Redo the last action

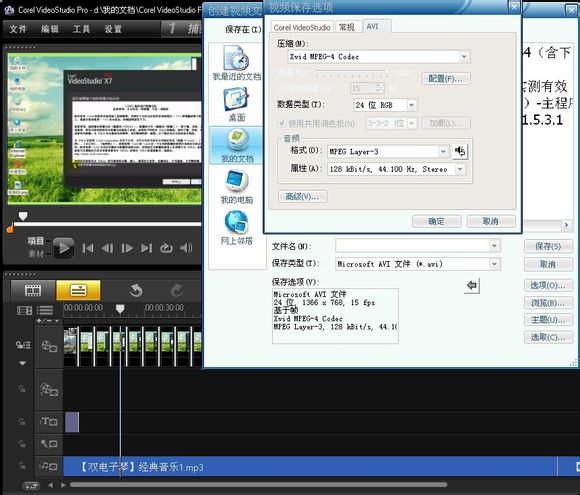[177, 290]
